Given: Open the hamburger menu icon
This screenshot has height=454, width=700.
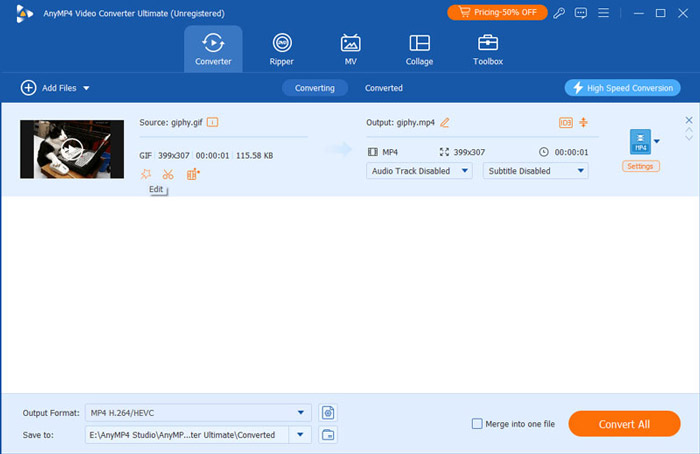Looking at the screenshot, I should click(x=603, y=13).
